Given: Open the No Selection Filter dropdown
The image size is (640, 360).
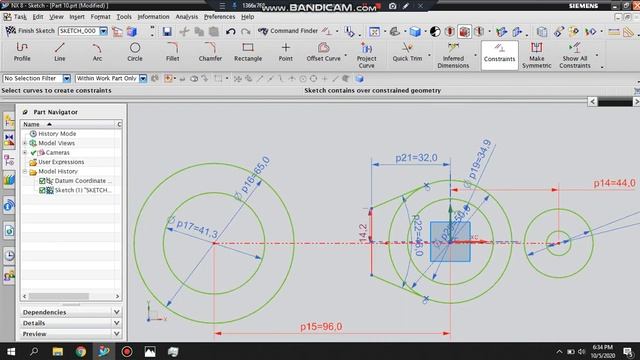Looking at the screenshot, I should click(x=67, y=78).
